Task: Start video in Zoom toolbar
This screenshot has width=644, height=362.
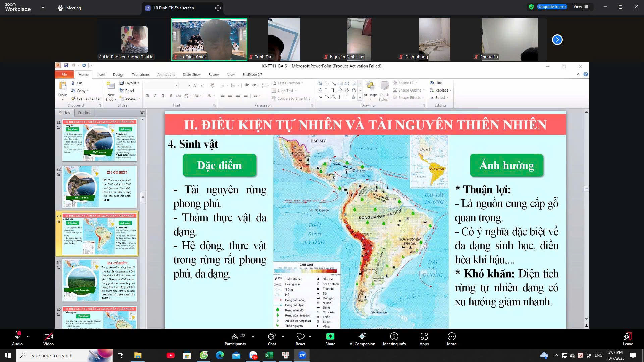Action: (48, 338)
